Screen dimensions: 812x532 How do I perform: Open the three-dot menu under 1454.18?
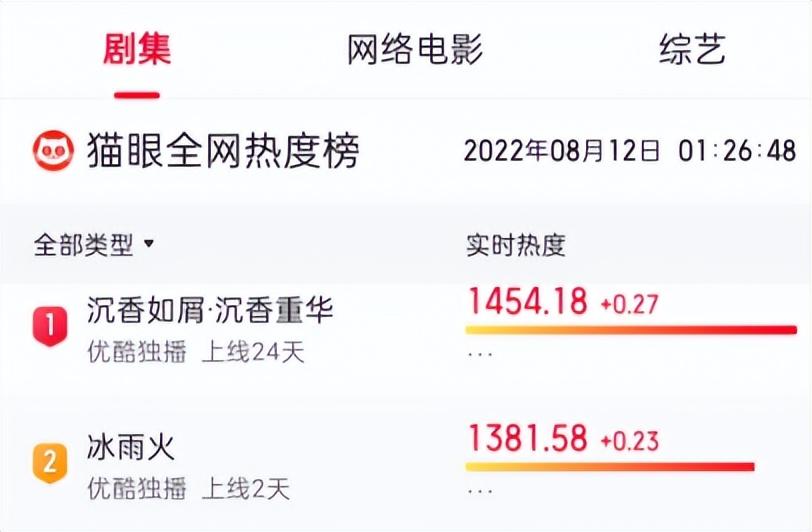click(x=480, y=355)
